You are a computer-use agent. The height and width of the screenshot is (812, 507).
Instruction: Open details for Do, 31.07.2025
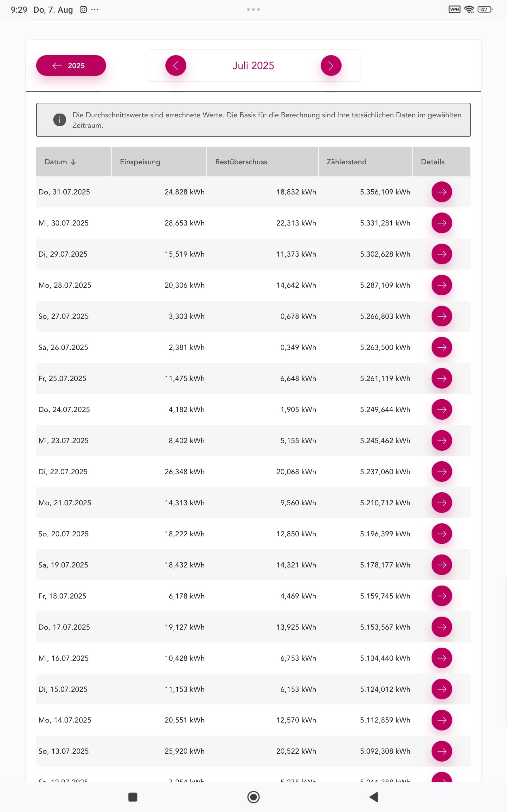(x=441, y=192)
